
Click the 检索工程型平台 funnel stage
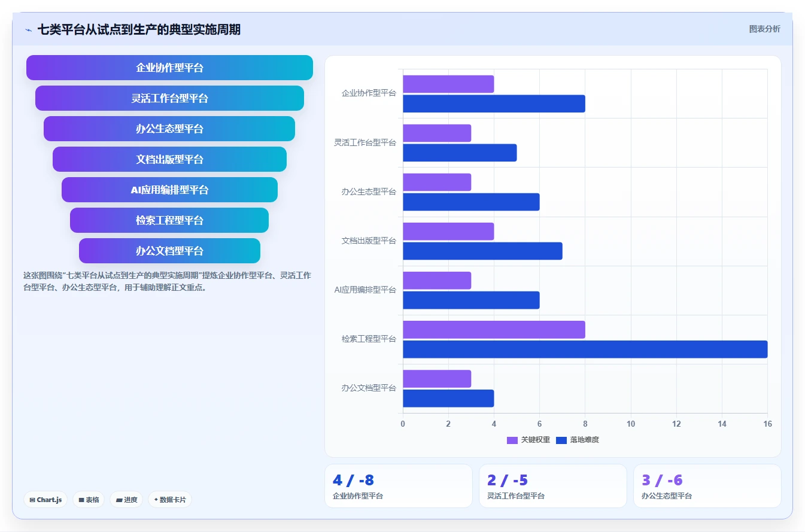(x=169, y=220)
